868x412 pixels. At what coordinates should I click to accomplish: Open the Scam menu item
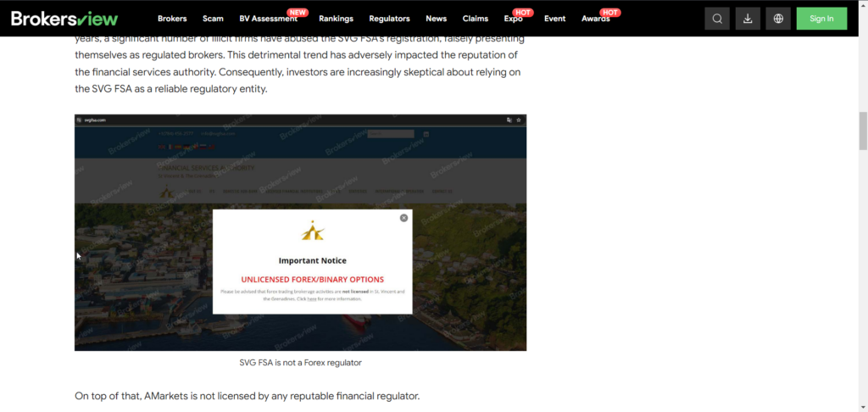click(213, 19)
